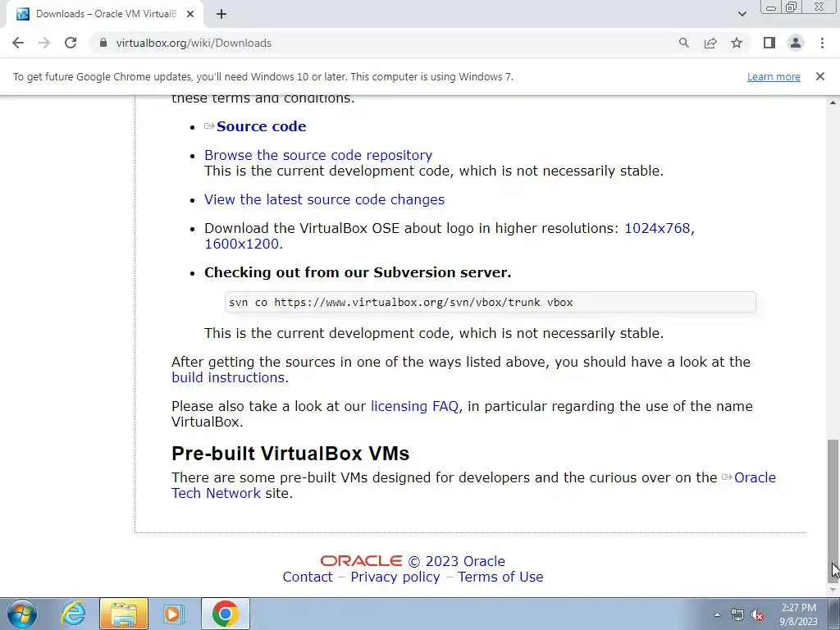Open Chrome side panel

[x=769, y=43]
